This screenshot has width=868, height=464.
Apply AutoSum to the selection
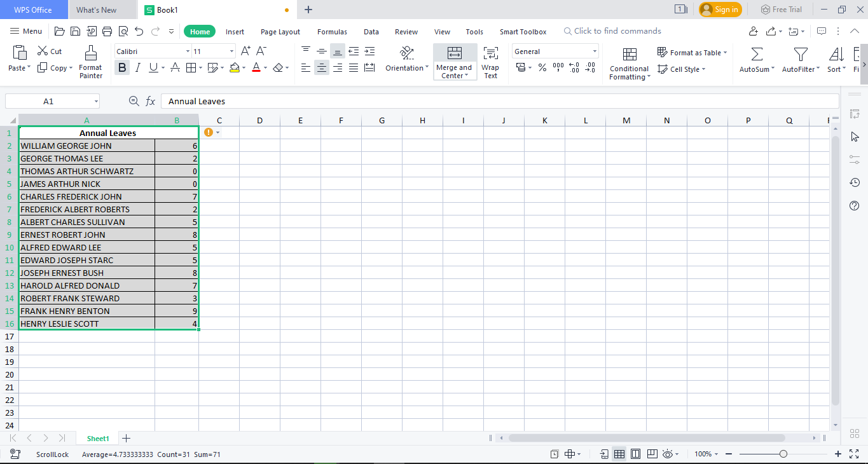coord(755,60)
